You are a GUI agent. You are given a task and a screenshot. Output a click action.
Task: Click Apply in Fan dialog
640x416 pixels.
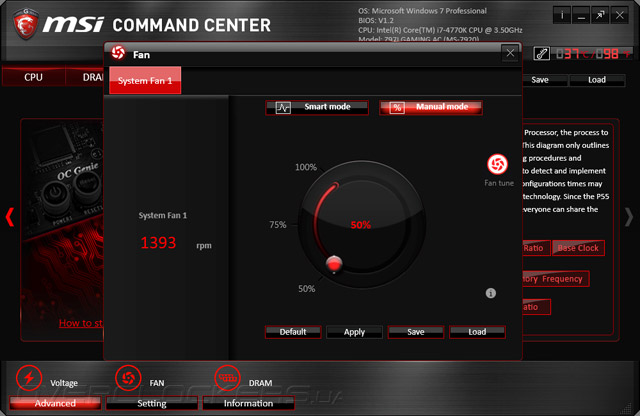pos(354,332)
